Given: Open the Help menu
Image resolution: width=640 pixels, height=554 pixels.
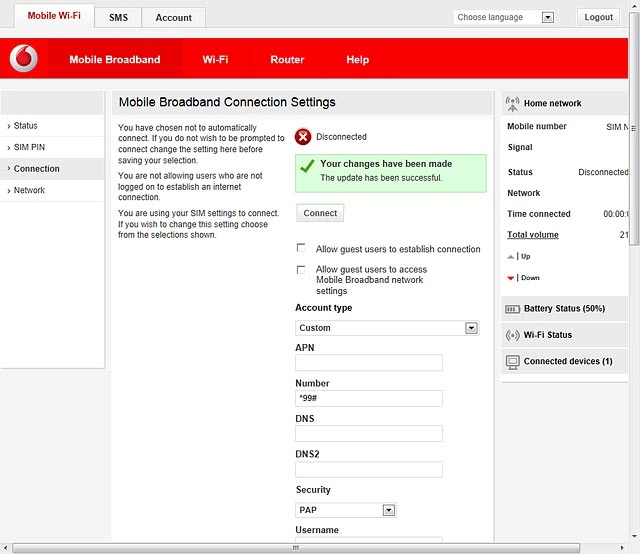Looking at the screenshot, I should [x=358, y=60].
